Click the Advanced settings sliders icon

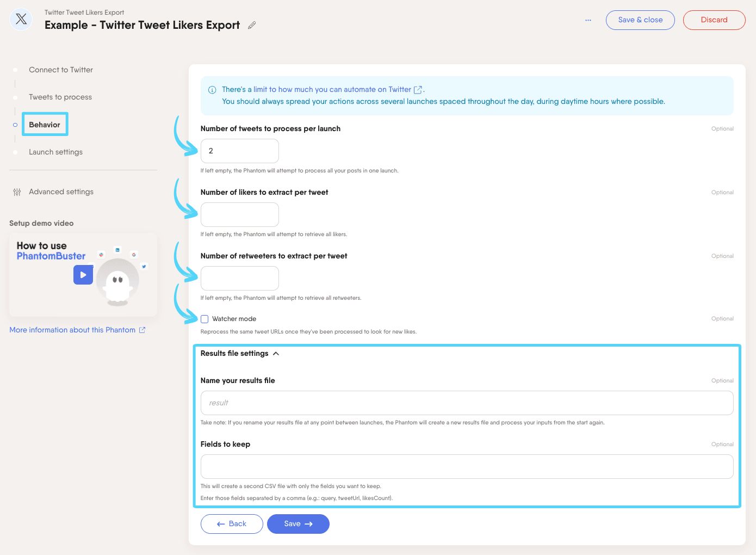(x=17, y=192)
